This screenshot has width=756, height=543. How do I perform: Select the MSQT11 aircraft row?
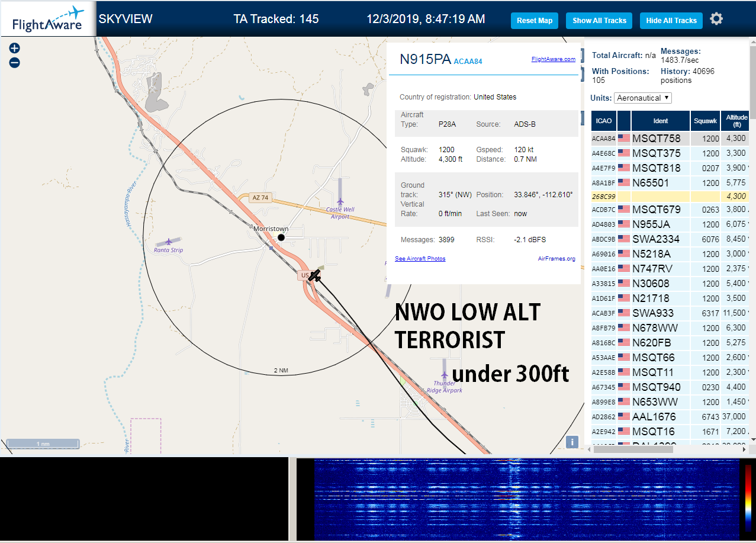pos(670,372)
